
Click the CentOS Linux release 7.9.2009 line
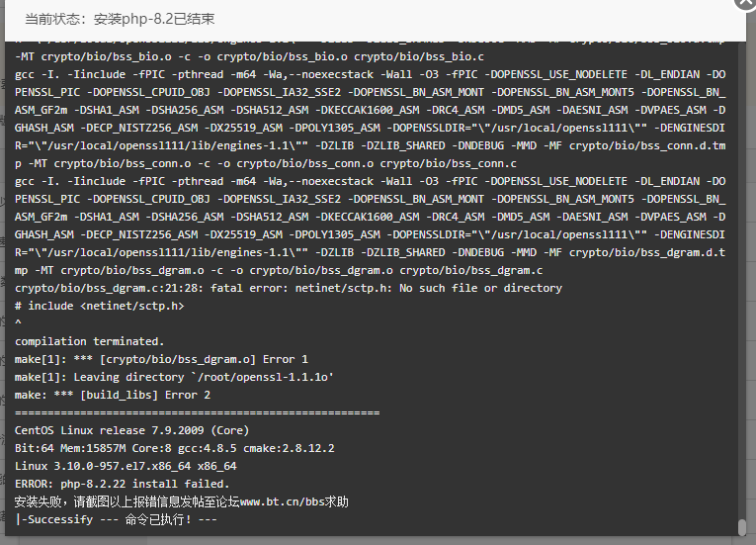[131, 430]
